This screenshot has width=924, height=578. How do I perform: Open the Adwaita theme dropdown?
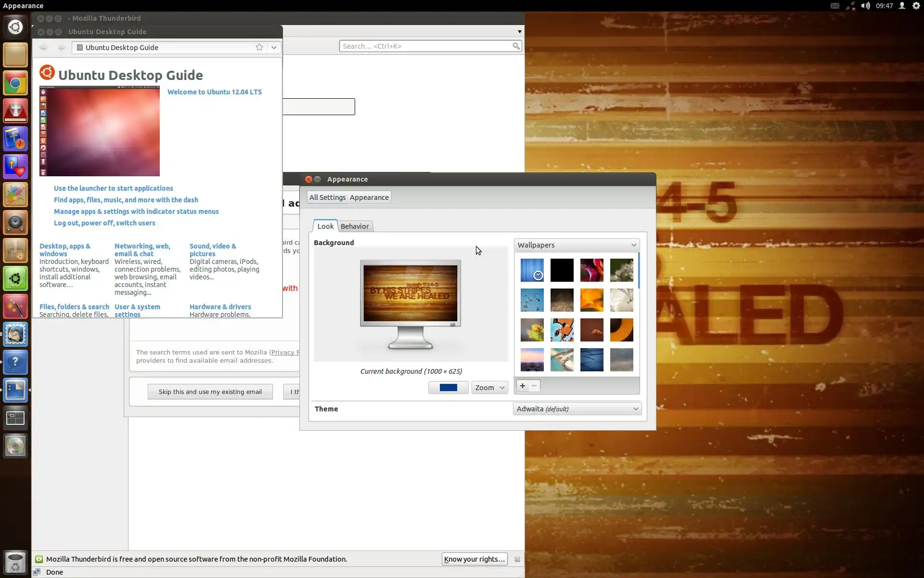click(577, 409)
